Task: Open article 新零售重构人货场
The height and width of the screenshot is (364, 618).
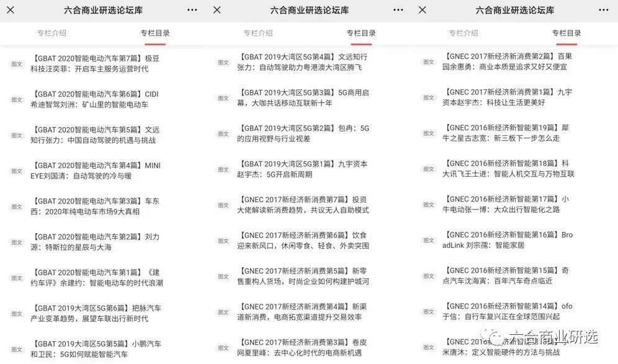Action: (303, 276)
